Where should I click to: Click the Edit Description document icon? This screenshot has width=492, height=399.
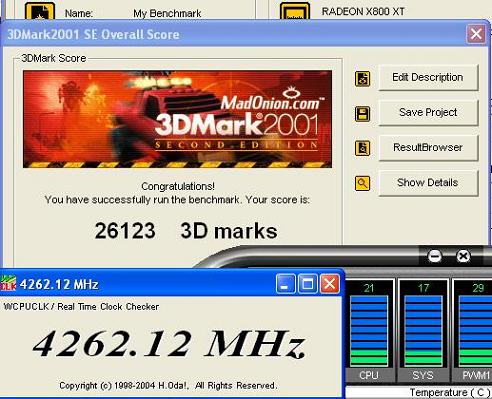(x=362, y=79)
